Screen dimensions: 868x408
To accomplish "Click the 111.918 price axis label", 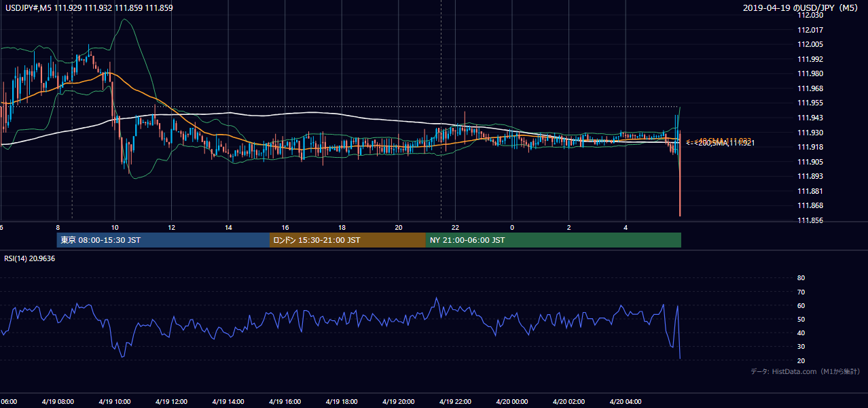I will tap(811, 148).
